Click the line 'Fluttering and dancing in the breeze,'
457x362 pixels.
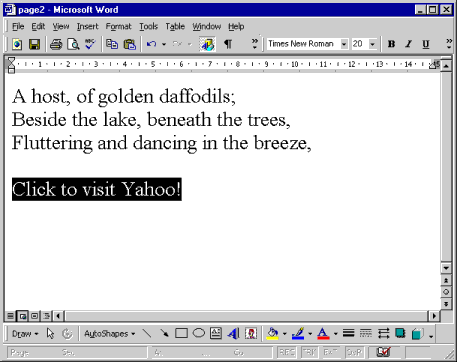tap(162, 143)
